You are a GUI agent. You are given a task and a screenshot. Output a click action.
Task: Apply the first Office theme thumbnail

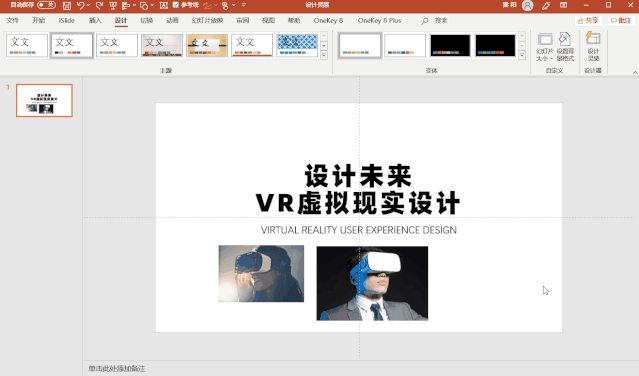27,46
